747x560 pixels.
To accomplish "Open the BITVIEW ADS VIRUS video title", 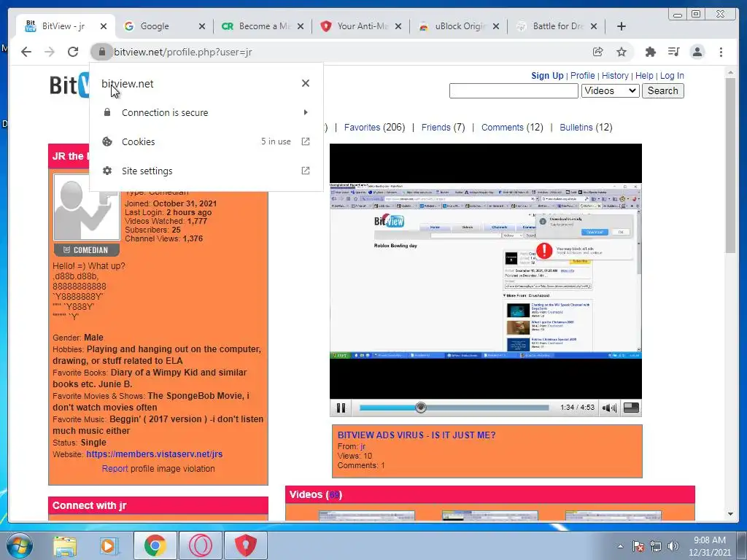I will [x=417, y=435].
